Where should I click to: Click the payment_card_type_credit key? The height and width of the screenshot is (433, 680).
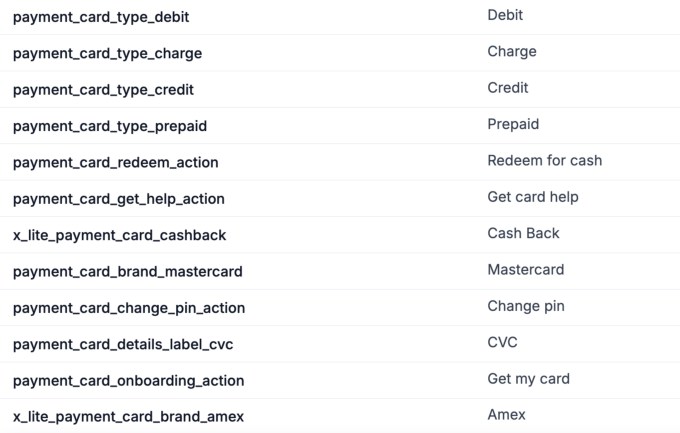(103, 90)
